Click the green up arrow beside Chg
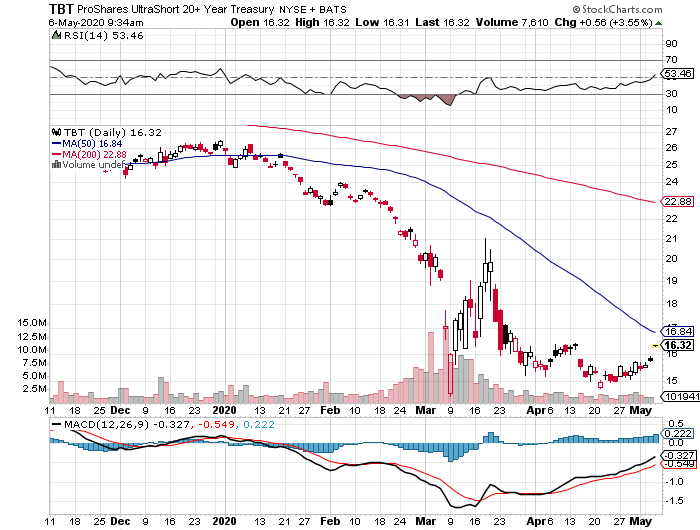 click(659, 21)
